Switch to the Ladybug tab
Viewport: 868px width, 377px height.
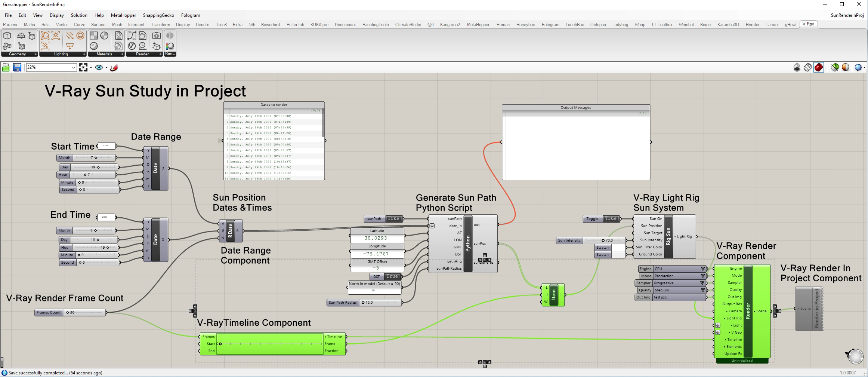pos(620,25)
